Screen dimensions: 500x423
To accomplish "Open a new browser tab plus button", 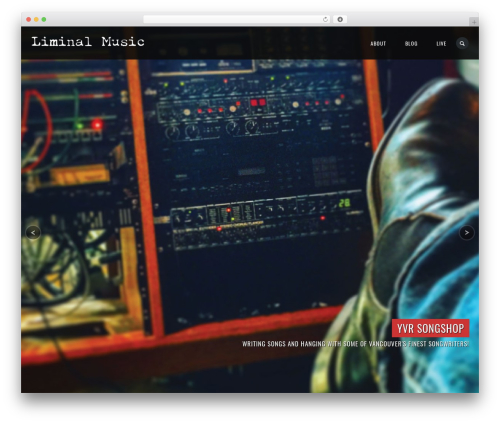I will pos(474,22).
